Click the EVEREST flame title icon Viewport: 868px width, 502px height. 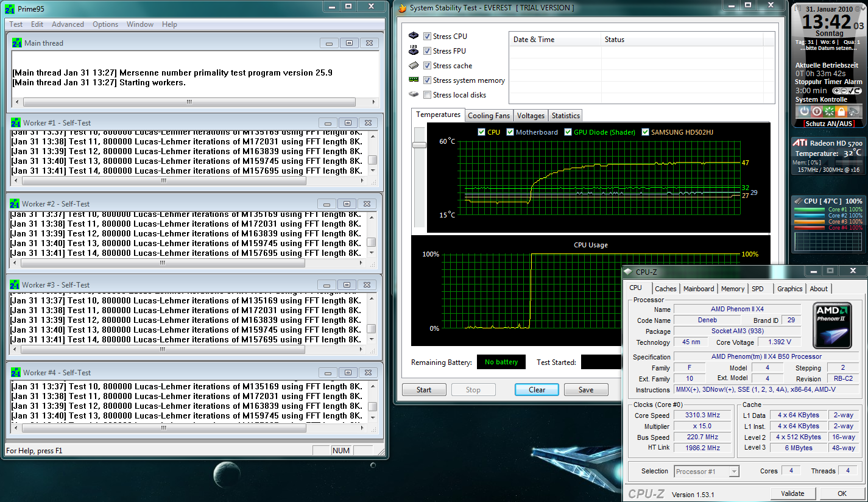point(402,8)
